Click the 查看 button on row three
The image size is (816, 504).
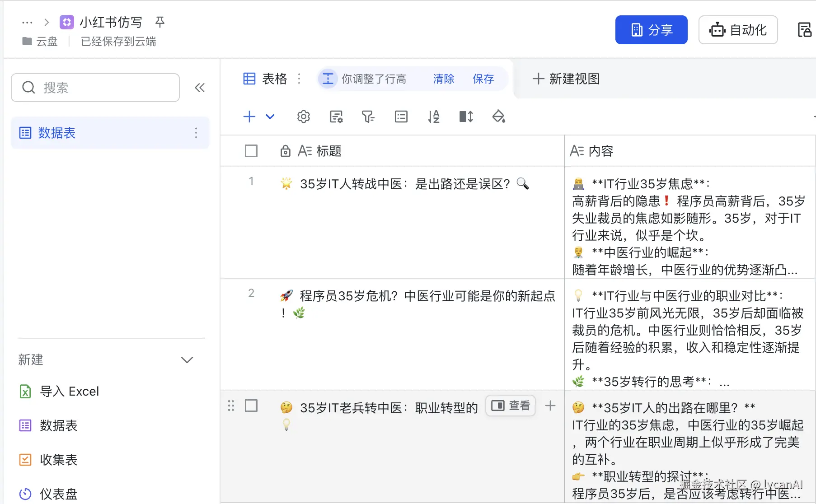coord(511,406)
